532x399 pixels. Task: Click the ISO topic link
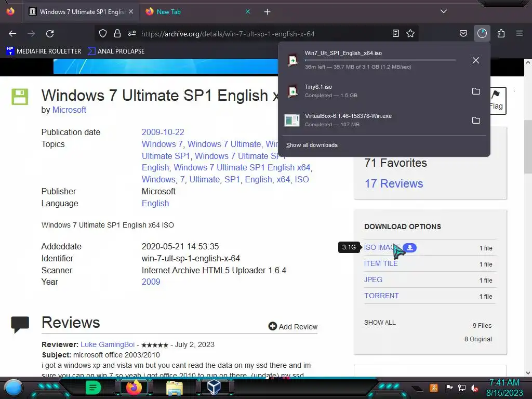302,179
